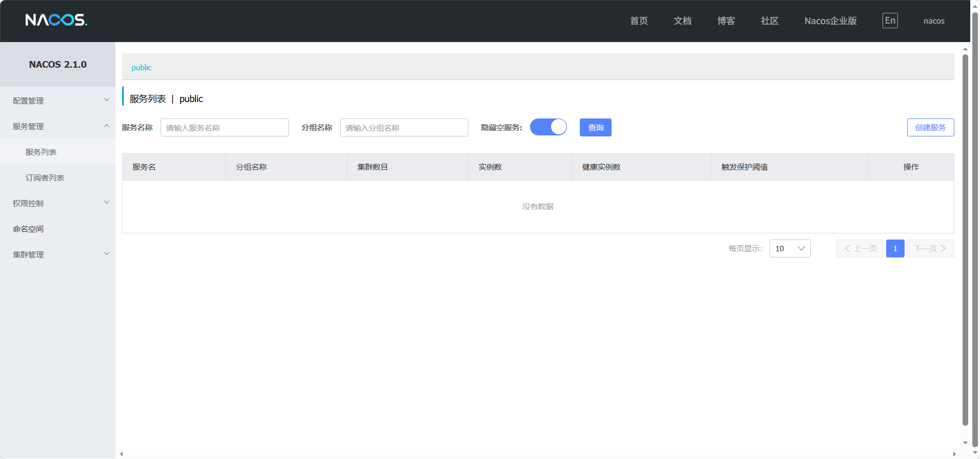Open the per-page size dropdown
Image resolution: width=980 pixels, height=459 pixels.
(790, 249)
